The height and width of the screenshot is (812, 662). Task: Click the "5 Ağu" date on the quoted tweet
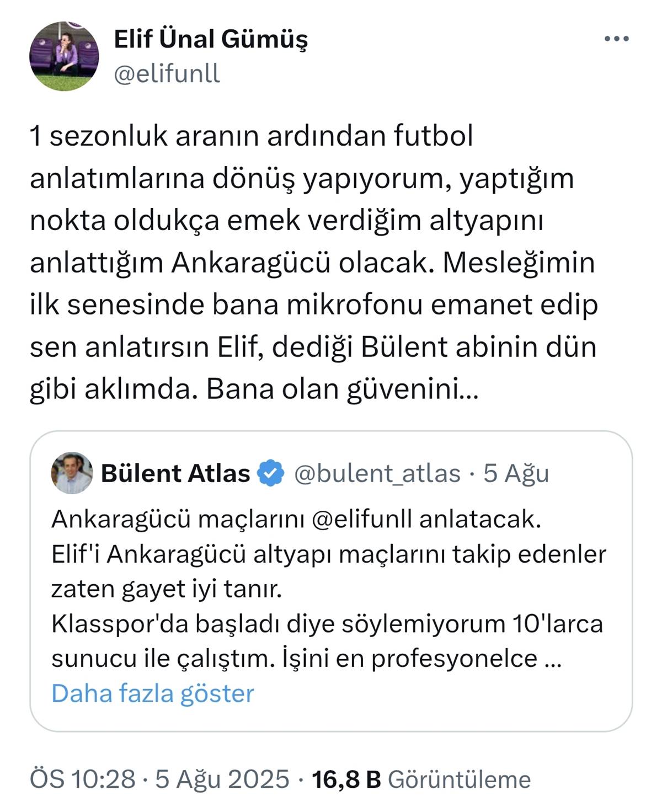coord(517,473)
